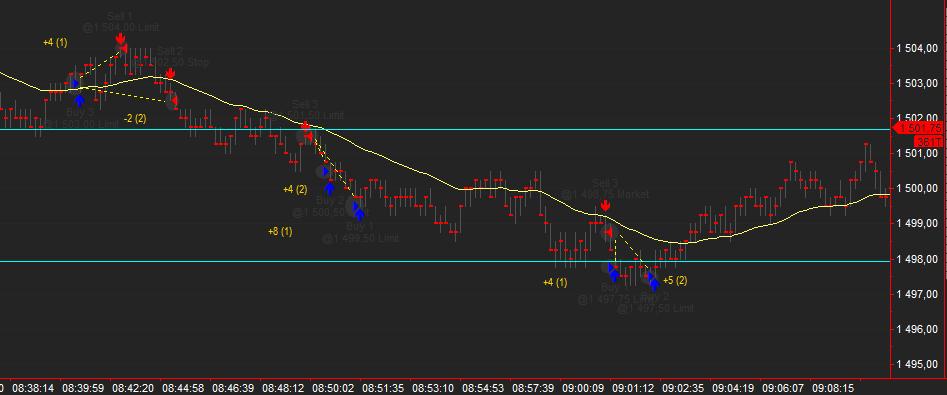The image size is (947, 395).
Task: Click the 08:57:39 time axis label
Action: 534,387
